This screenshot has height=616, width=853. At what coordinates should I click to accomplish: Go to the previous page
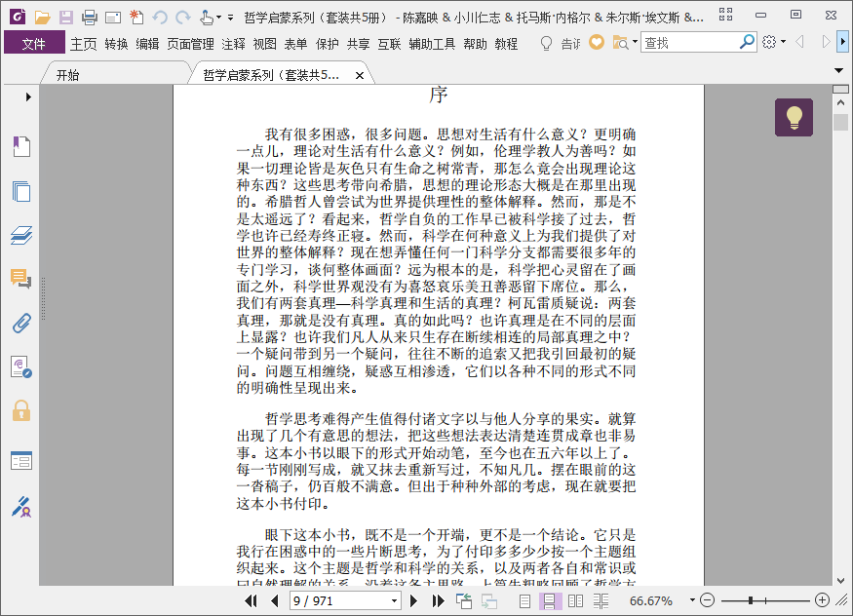pyautogui.click(x=274, y=600)
